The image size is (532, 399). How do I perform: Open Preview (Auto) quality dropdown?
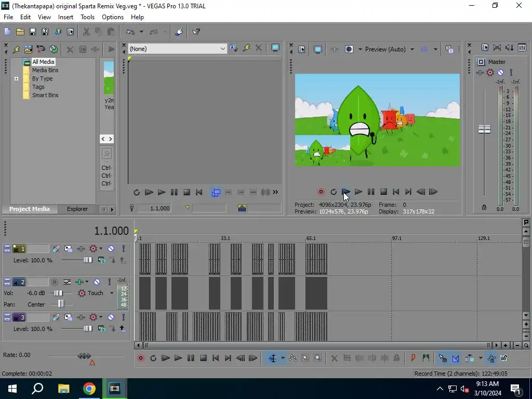click(x=412, y=49)
